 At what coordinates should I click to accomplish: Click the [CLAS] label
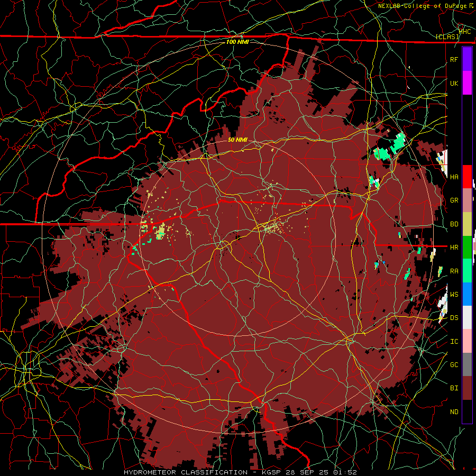[447, 36]
